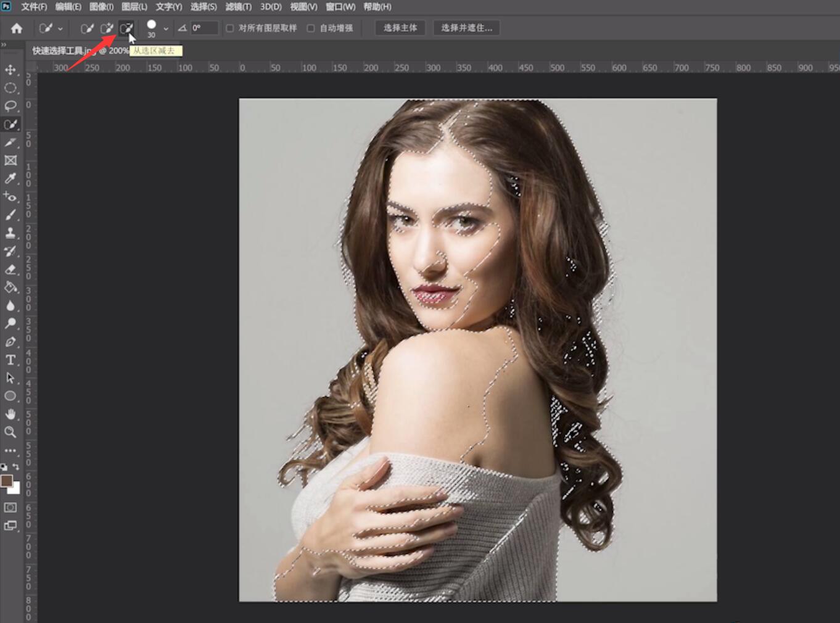Click the brush angle 0° input field

[204, 28]
